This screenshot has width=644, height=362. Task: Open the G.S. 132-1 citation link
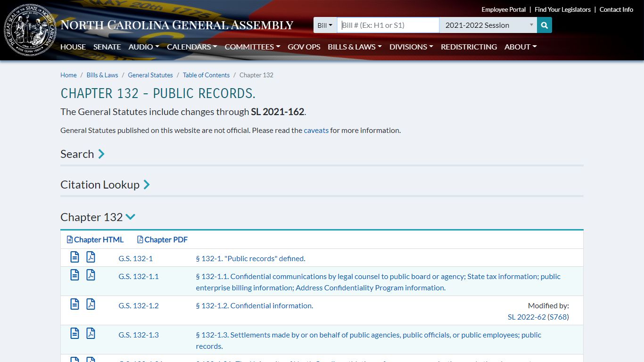(x=135, y=258)
